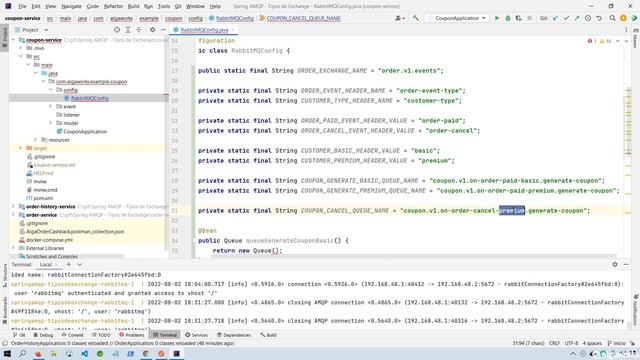
Task: Collapse the coupon-service module node
Action: tap(13, 40)
